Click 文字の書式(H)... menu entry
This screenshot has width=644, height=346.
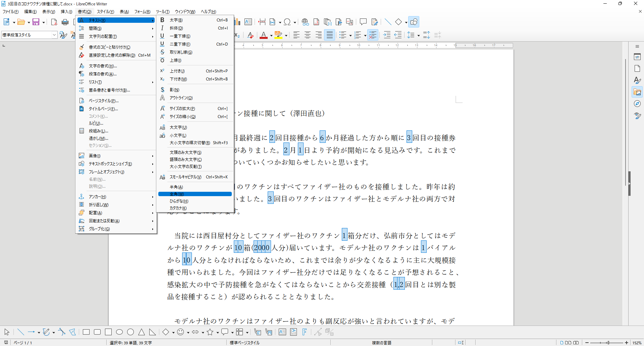pos(116,66)
